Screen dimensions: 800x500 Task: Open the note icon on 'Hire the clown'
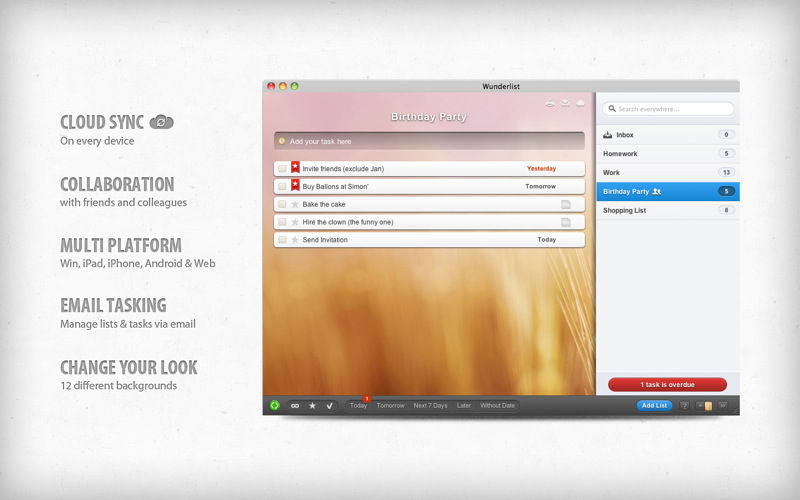(x=566, y=222)
